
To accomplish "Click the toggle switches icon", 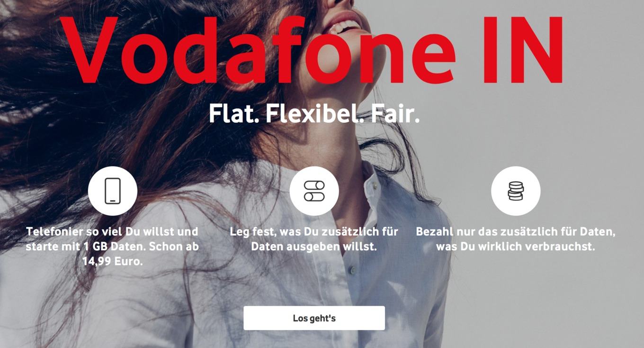I will [x=314, y=191].
